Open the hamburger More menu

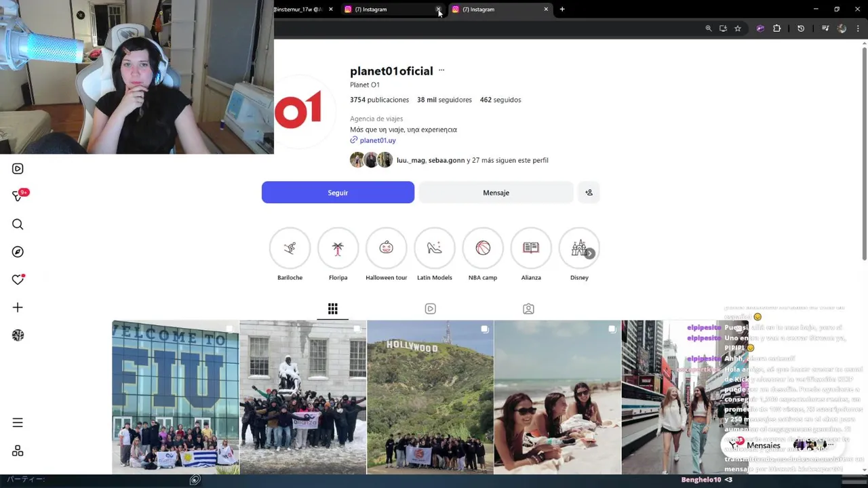[18, 423]
